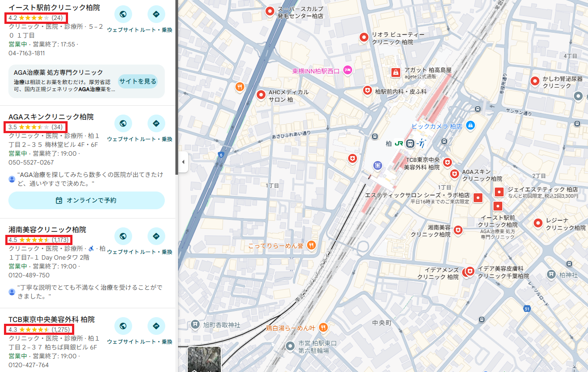Viewport: 588px width, 372px height.
Task: Click the 4.3 rating with 1,275 reviews
Action: tap(39, 330)
